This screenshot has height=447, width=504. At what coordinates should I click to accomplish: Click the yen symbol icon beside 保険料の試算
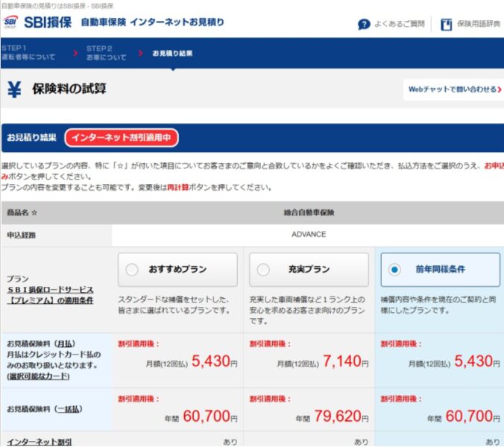click(14, 89)
